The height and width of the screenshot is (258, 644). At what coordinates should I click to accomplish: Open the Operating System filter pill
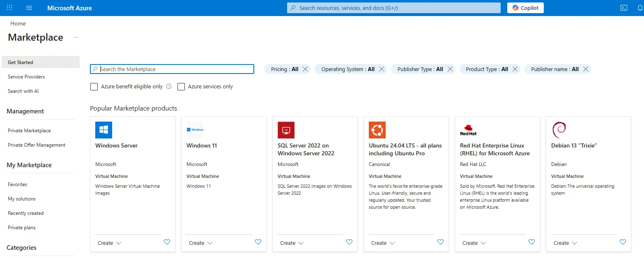[348, 69]
